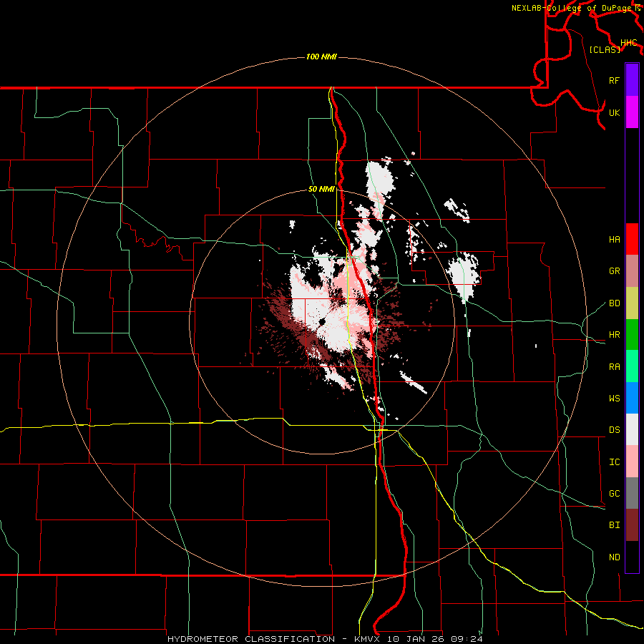Click the '09:24' timestamp text

click(466, 639)
